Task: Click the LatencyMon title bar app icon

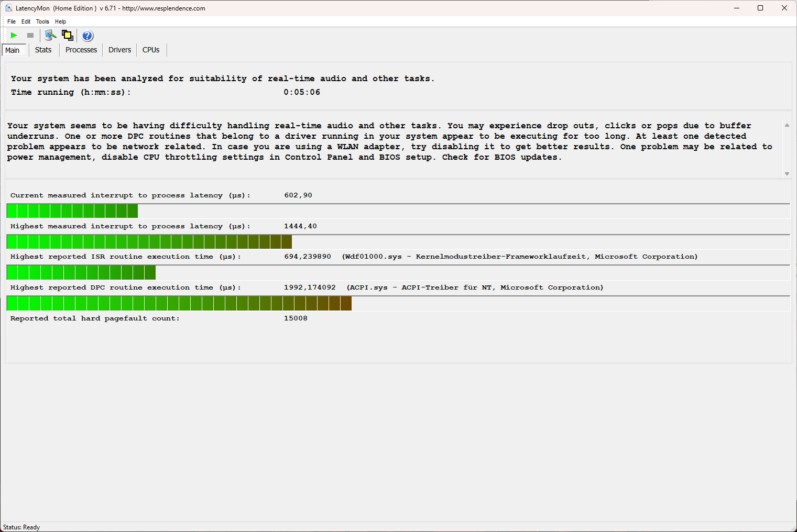Action: pyautogui.click(x=9, y=8)
